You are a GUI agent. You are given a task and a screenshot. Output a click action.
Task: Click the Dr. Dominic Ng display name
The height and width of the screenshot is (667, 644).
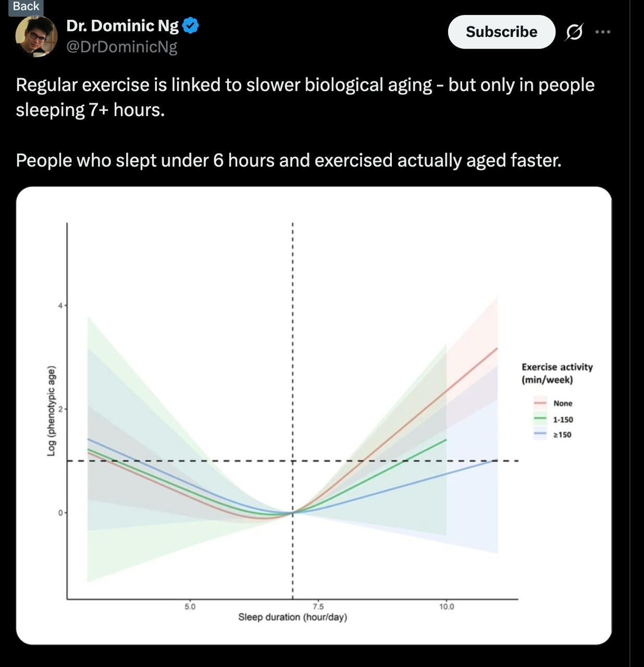[x=122, y=26]
